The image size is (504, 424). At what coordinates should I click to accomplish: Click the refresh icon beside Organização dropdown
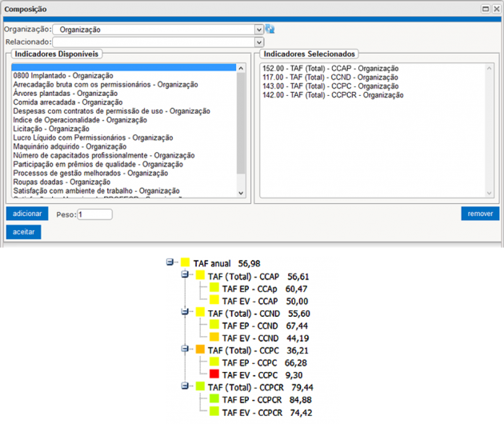270,29
